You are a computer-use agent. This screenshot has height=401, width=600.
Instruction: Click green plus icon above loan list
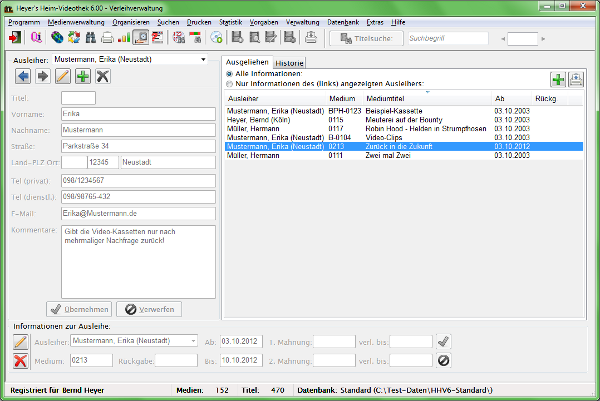(557, 80)
